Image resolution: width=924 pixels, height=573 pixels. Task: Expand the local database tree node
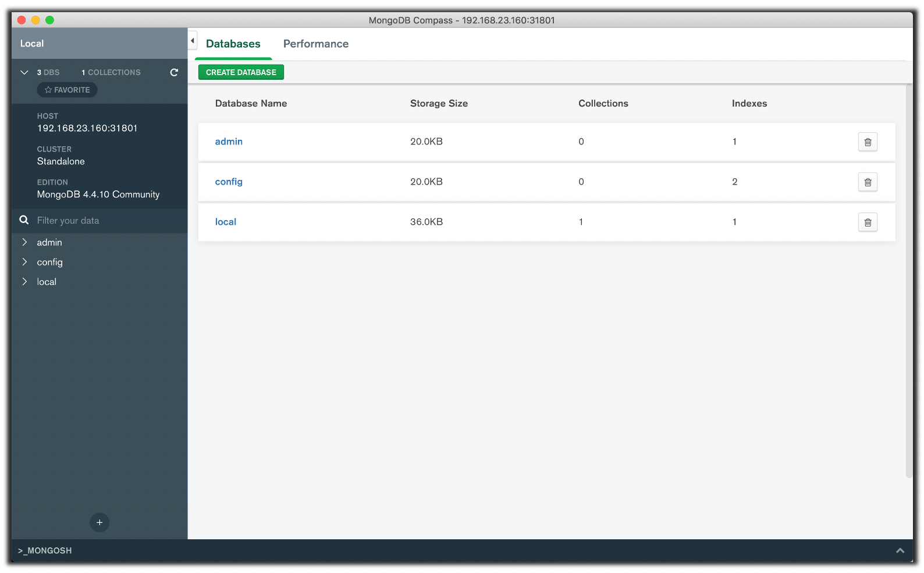click(24, 281)
